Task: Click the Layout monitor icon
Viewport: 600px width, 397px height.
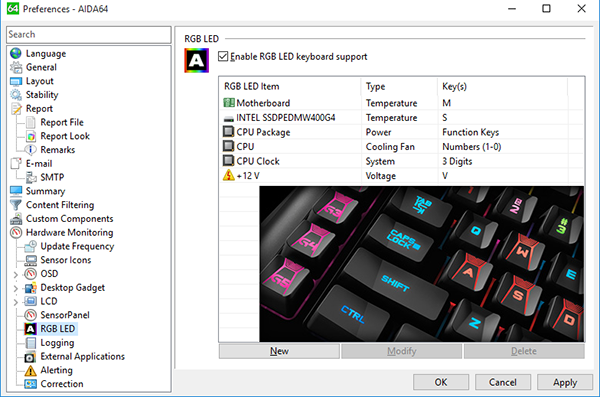Action: tap(16, 81)
